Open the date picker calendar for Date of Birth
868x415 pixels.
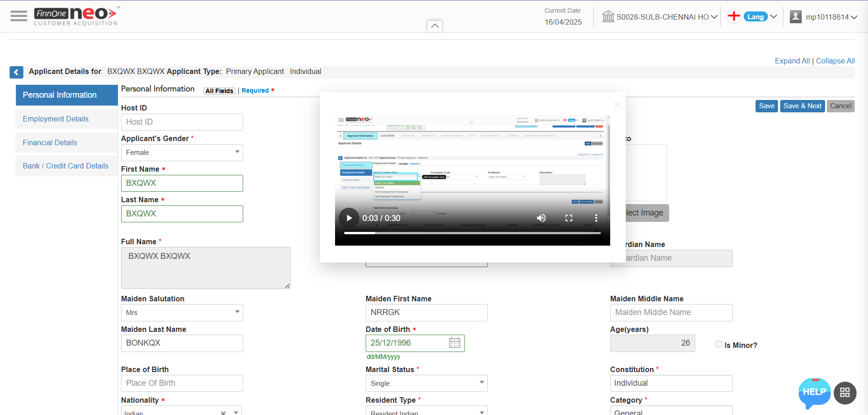(x=454, y=343)
